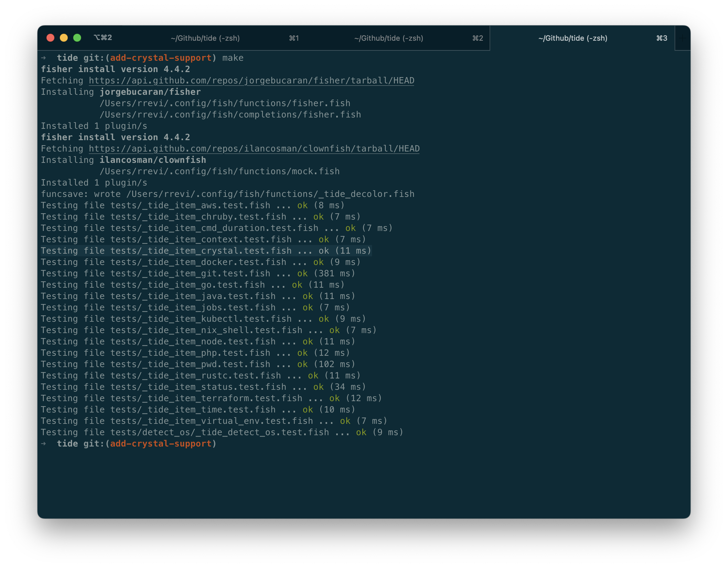This screenshot has width=728, height=568.
Task: Switch to the first terminal tab ⌘1
Action: click(205, 38)
